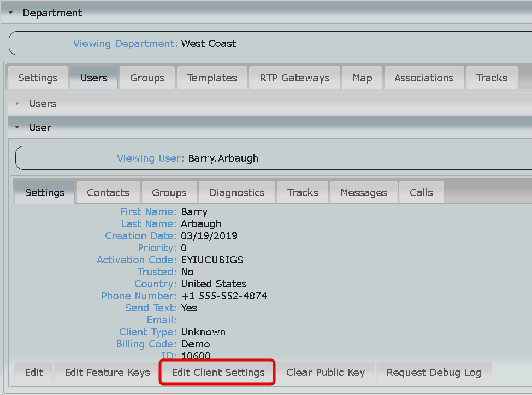This screenshot has width=532, height=395.
Task: Collapse the Department section arrow
Action: 10,13
